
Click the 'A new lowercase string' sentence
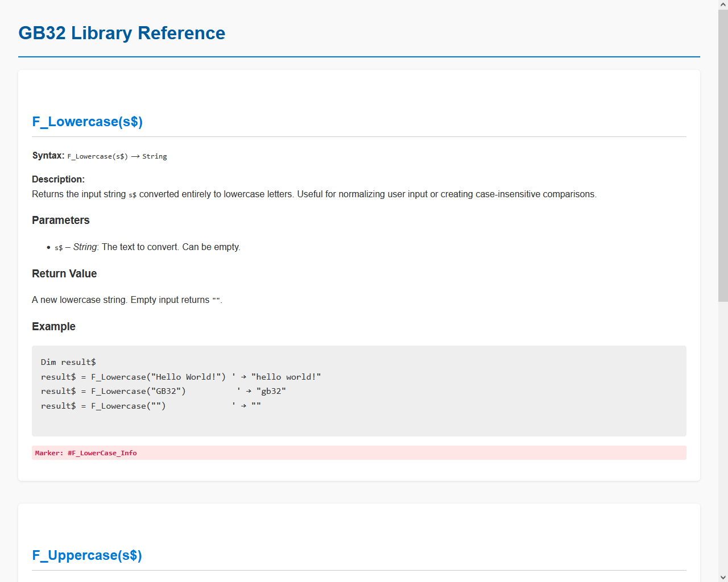coord(126,300)
